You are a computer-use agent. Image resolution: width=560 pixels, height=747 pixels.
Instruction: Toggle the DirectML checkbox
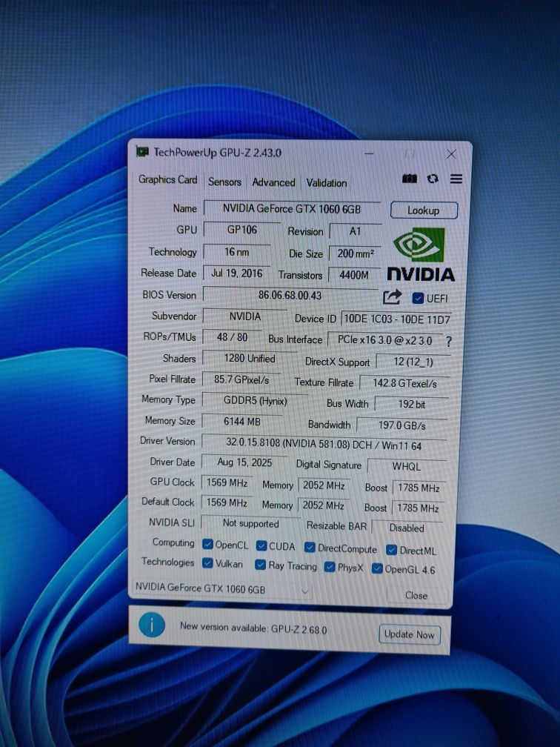point(391,550)
